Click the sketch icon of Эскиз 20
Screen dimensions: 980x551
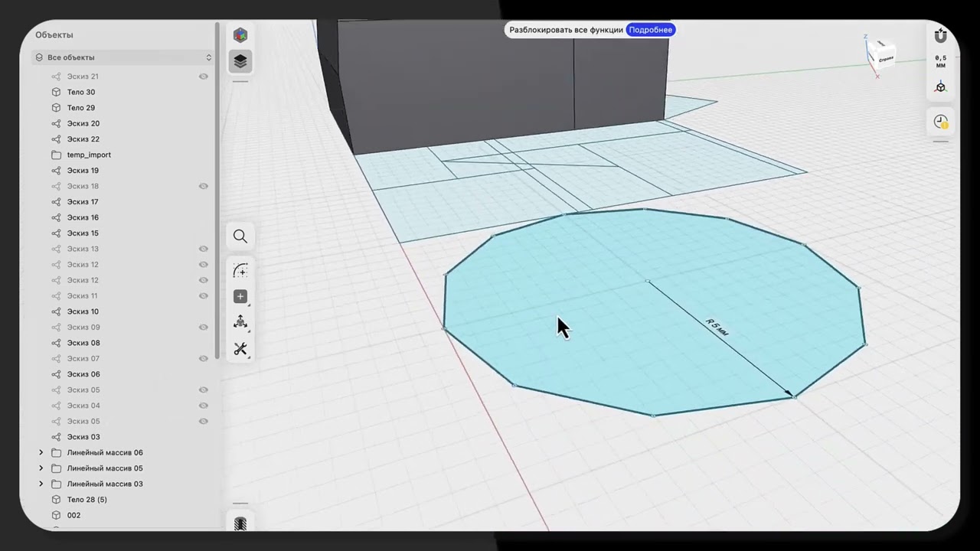pyautogui.click(x=56, y=123)
